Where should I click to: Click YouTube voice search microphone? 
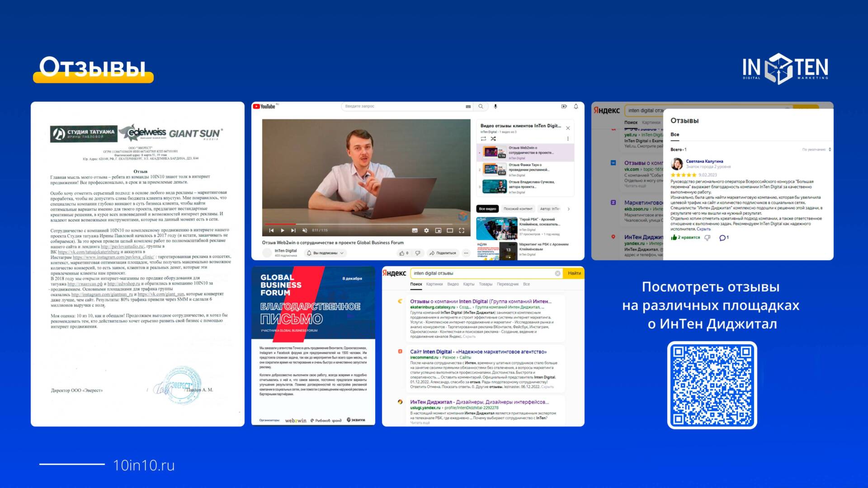coord(495,107)
